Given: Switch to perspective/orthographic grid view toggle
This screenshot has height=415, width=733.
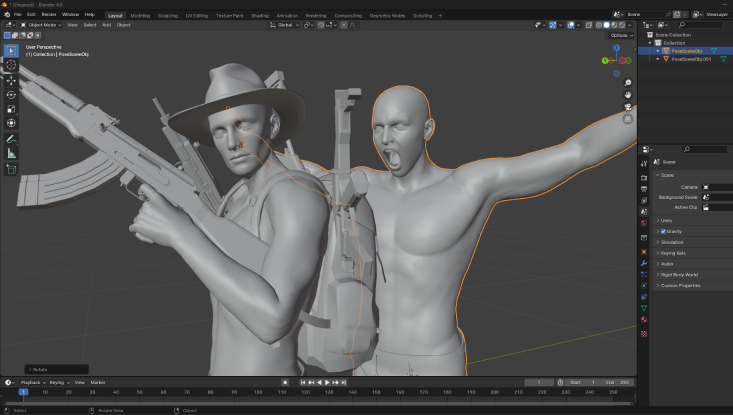Looking at the screenshot, I should click(627, 118).
